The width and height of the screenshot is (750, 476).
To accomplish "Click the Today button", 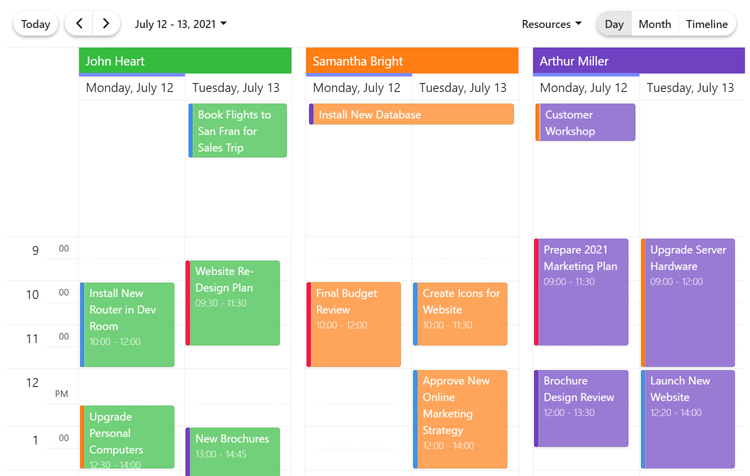I will coord(36,24).
